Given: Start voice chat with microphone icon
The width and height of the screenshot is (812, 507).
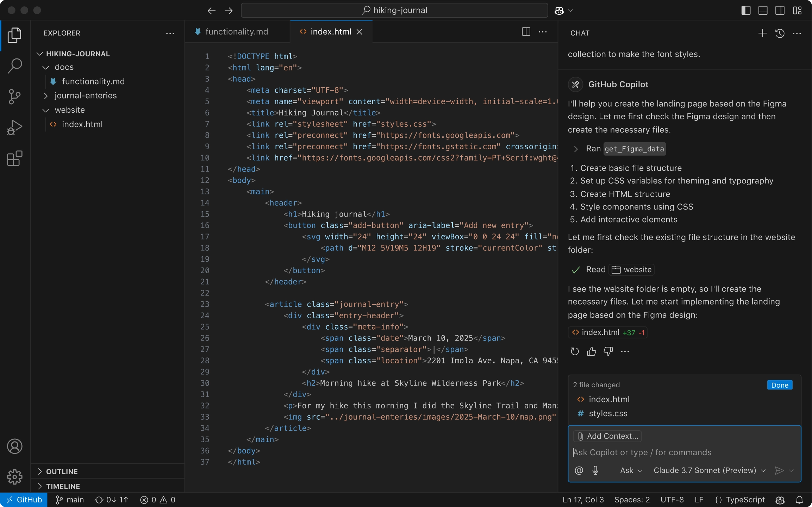Looking at the screenshot, I should tap(595, 470).
